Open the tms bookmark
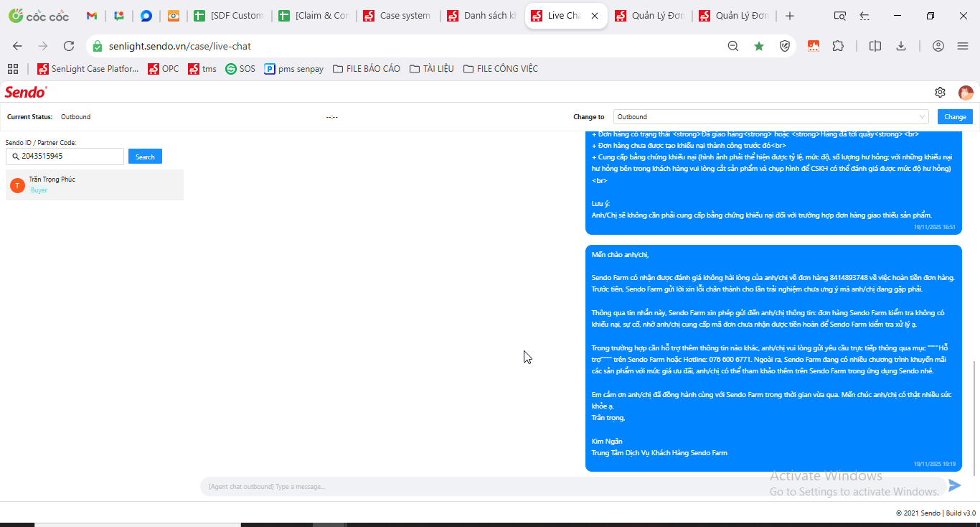Image resolution: width=980 pixels, height=527 pixels. 202,69
